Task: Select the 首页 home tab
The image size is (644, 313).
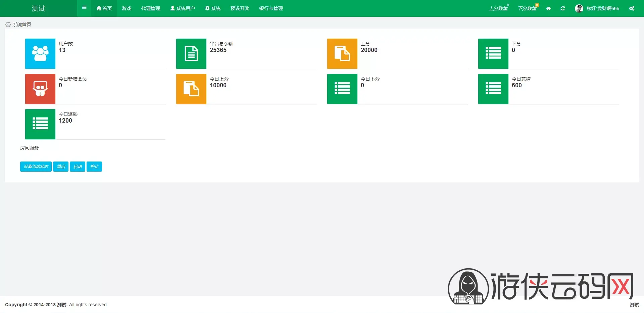Action: [104, 8]
